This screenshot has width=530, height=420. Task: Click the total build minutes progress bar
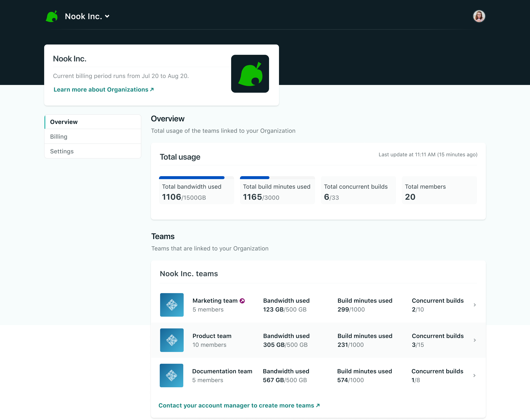277,178
